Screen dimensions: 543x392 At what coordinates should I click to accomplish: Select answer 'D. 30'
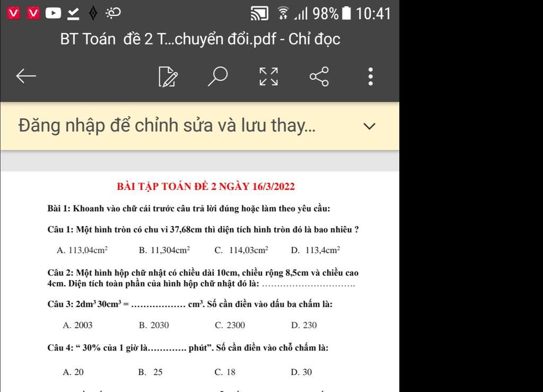[x=301, y=372]
